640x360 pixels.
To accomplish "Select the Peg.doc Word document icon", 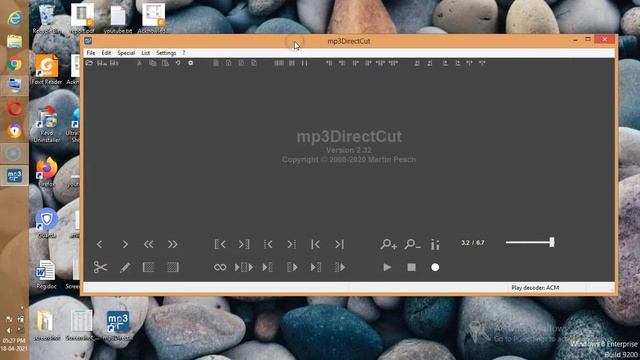I will coord(46,275).
